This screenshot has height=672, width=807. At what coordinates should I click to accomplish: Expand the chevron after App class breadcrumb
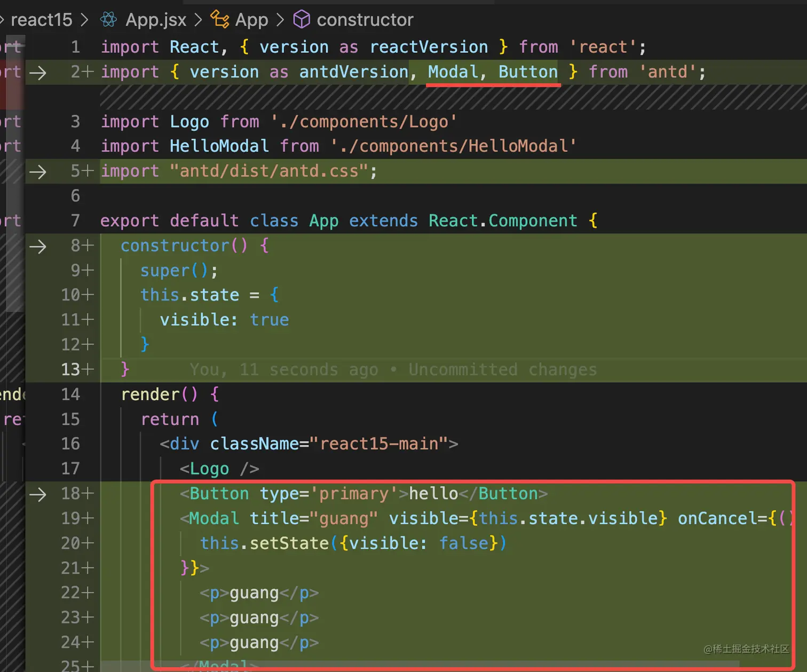tap(280, 20)
